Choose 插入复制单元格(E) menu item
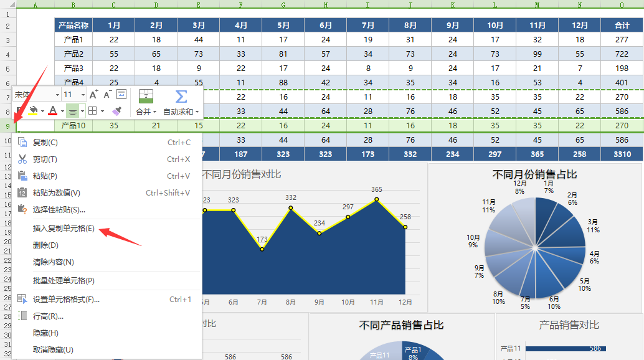644x360 pixels. click(107, 228)
